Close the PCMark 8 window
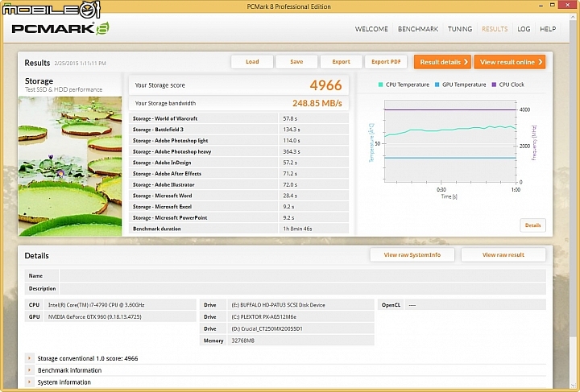580x392 pixels. point(569,5)
